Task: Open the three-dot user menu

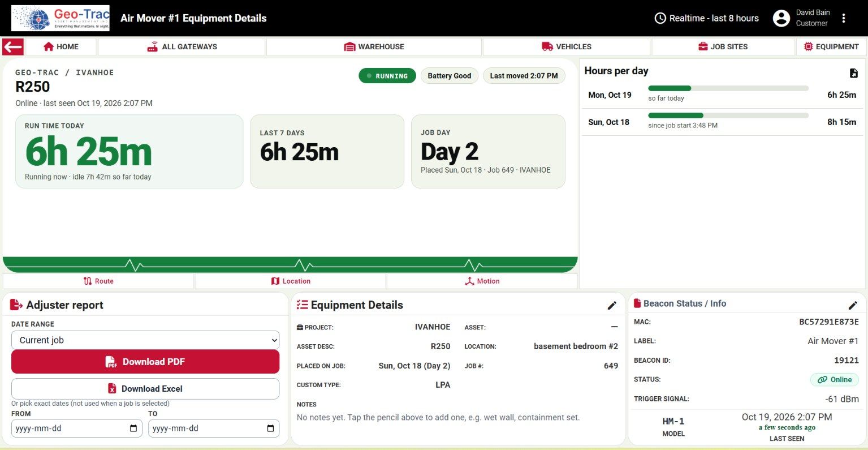Action: click(843, 18)
